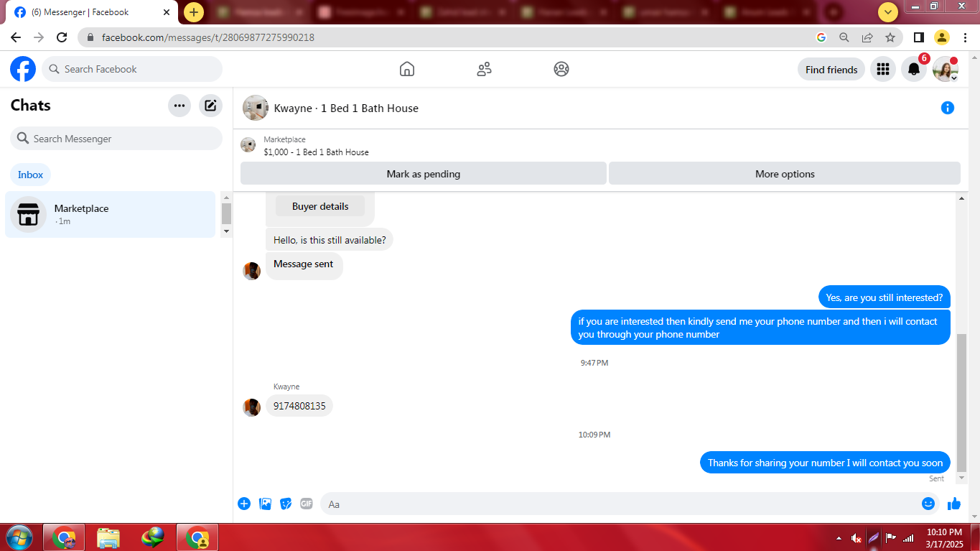Image resolution: width=980 pixels, height=551 pixels.
Task: Click conversation scrollbar up arrow
Action: tap(962, 198)
